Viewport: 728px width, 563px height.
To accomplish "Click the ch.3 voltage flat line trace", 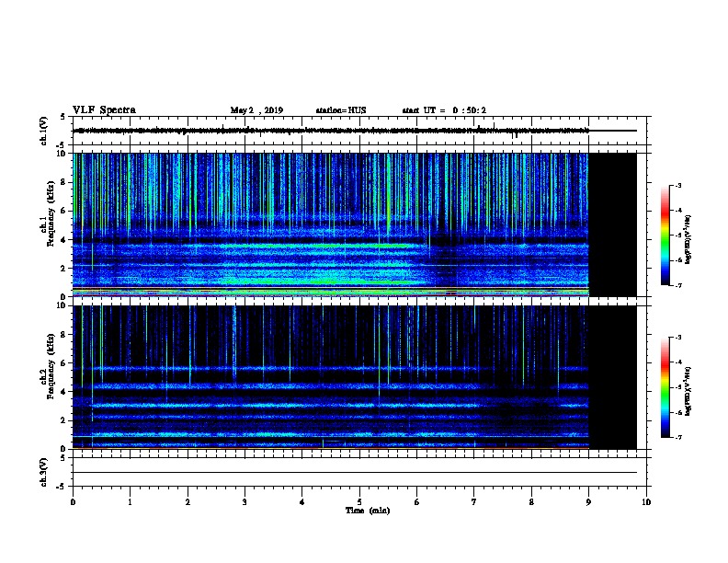I will [x=355, y=473].
